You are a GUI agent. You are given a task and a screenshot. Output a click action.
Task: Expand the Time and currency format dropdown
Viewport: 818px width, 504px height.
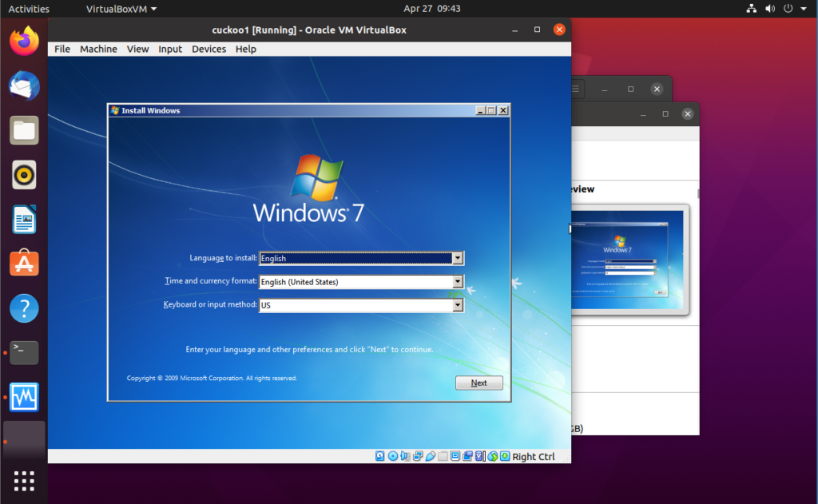pyautogui.click(x=457, y=281)
